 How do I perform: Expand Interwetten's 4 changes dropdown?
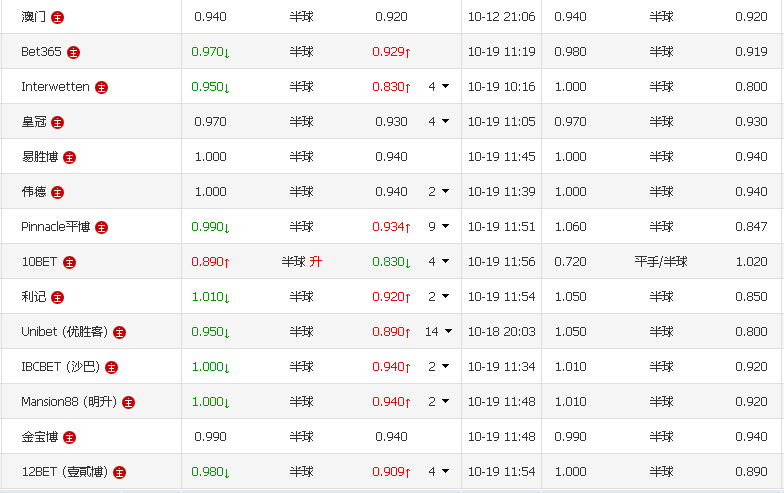445,87
